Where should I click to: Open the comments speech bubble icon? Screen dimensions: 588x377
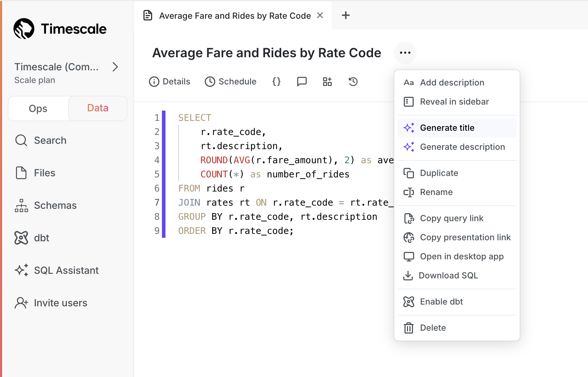pyautogui.click(x=302, y=82)
